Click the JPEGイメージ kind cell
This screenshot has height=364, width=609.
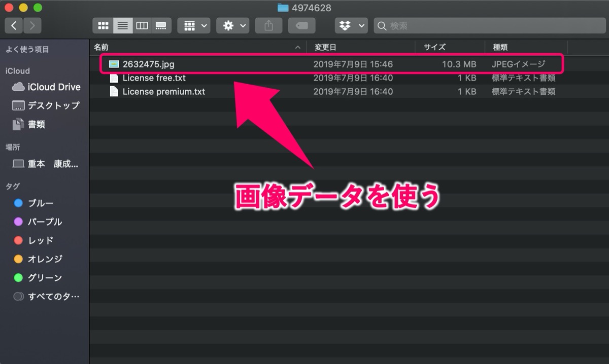[518, 64]
